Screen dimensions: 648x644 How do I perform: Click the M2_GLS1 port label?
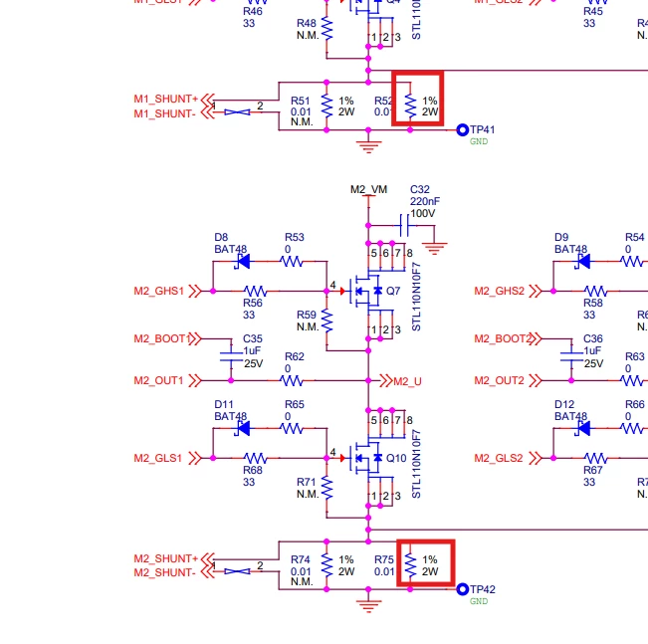click(x=158, y=458)
